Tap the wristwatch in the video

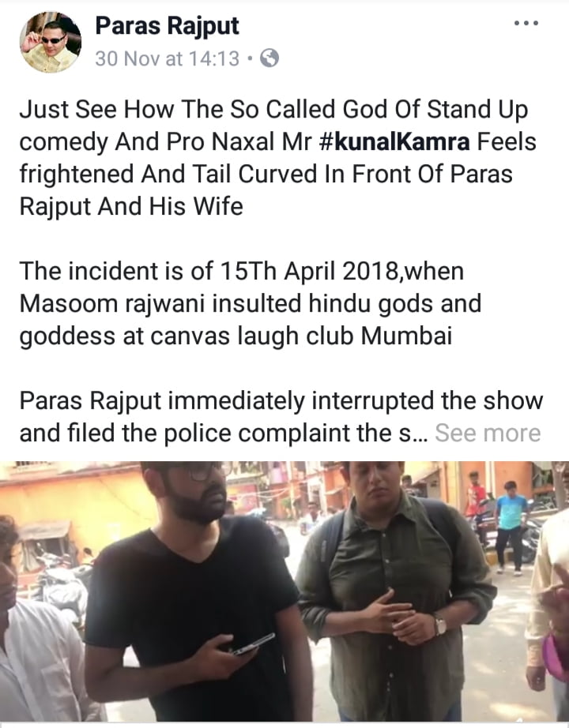[x=439, y=625]
